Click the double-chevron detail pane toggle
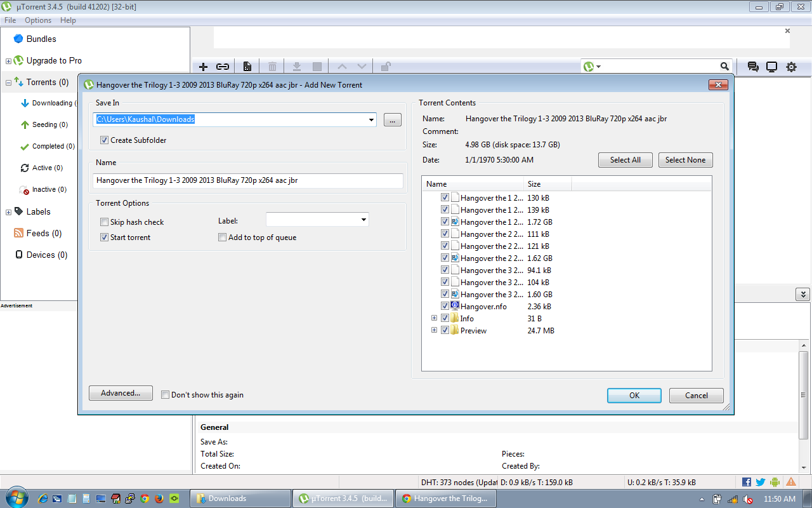The image size is (812, 508). click(x=802, y=295)
